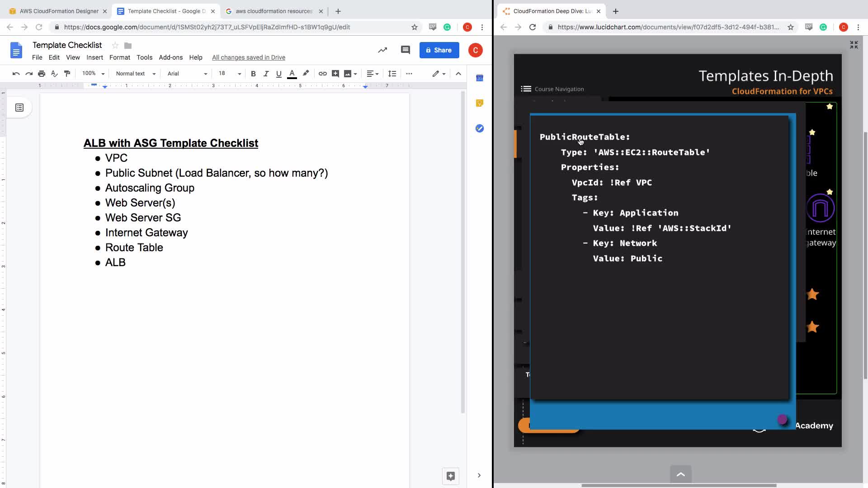Exit fullscreen in Lucidchart viewer
The width and height of the screenshot is (868, 488).
(854, 45)
